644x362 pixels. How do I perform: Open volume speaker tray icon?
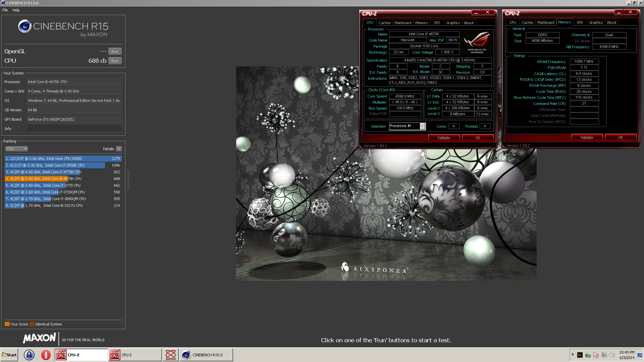612,355
